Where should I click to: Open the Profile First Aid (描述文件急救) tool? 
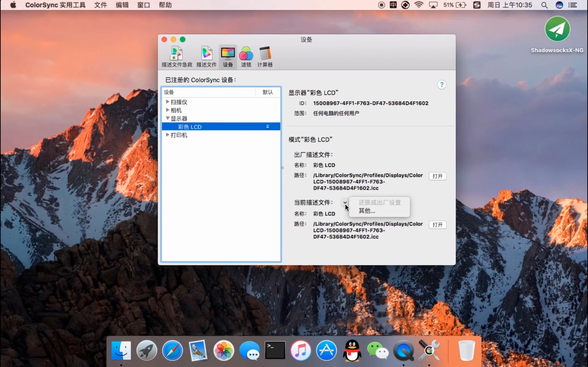177,57
